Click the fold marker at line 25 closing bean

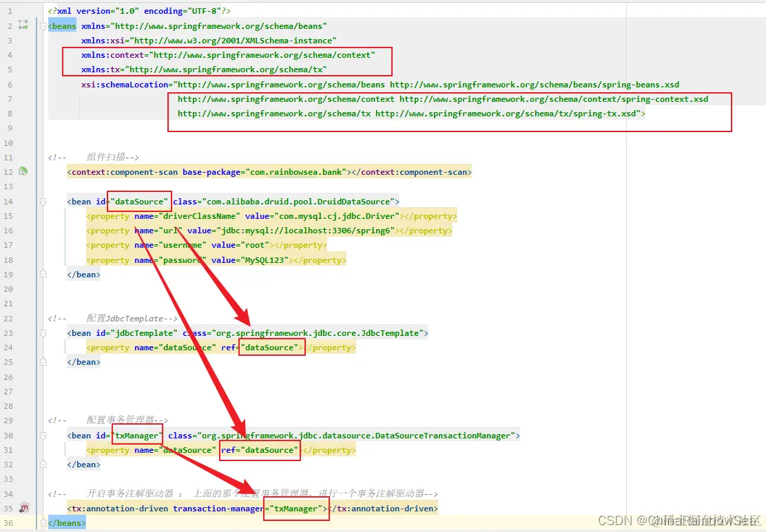point(43,361)
